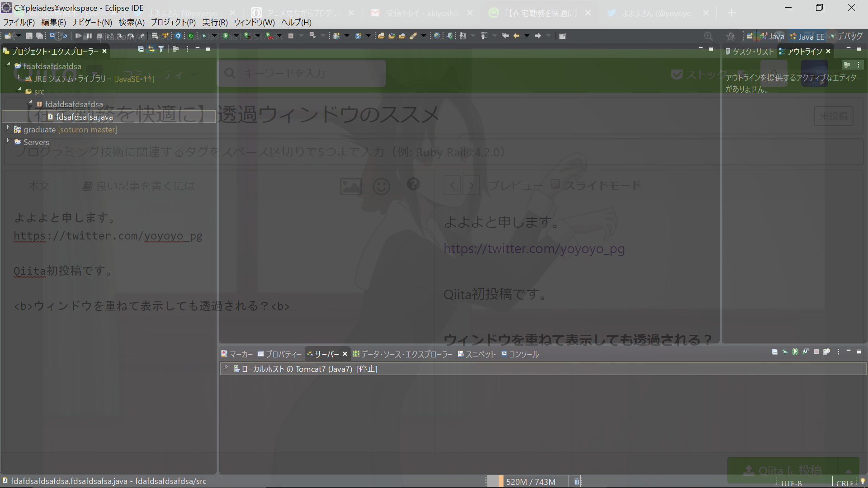Viewport: 868px width, 488px height.
Task: Start the server from Servers view toolbar
Action: [795, 352]
